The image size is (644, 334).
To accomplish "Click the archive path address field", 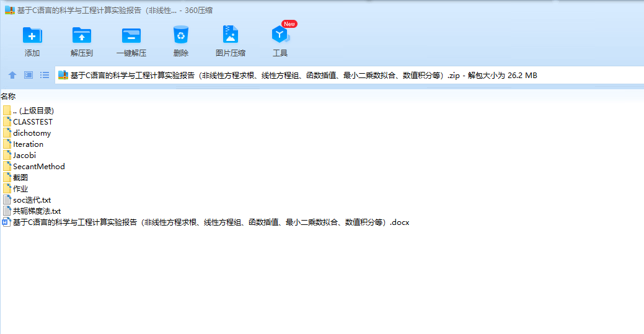I will [349, 75].
